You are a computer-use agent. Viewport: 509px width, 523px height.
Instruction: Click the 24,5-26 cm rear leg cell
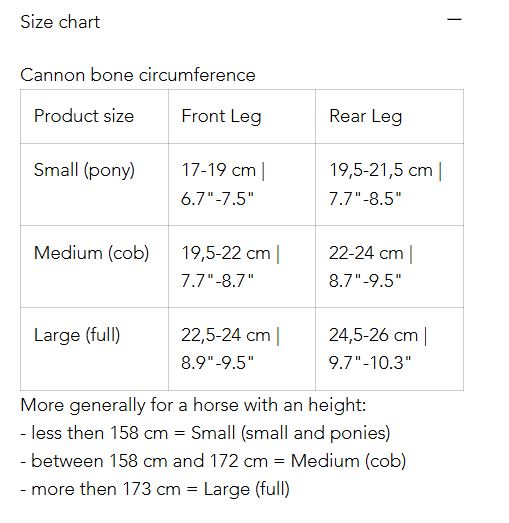(389, 349)
